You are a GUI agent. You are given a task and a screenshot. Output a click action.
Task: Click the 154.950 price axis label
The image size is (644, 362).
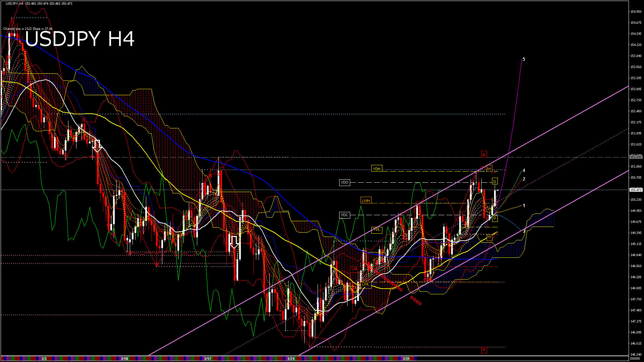click(x=636, y=12)
